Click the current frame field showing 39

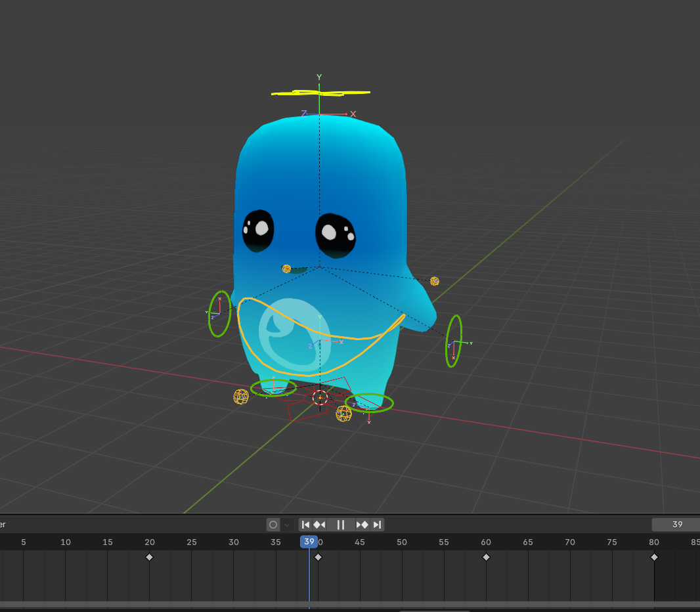(x=676, y=525)
